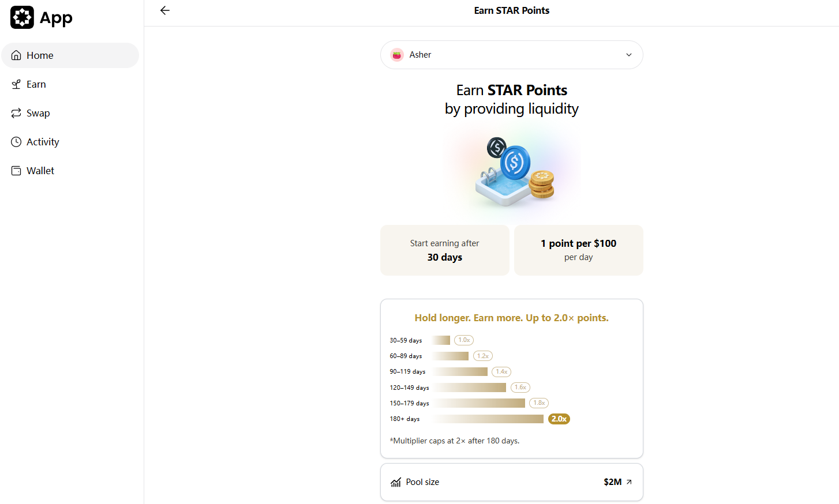Select the highlighted 2.0x multiplier pill
Viewport: 839px width, 504px height.
(559, 419)
